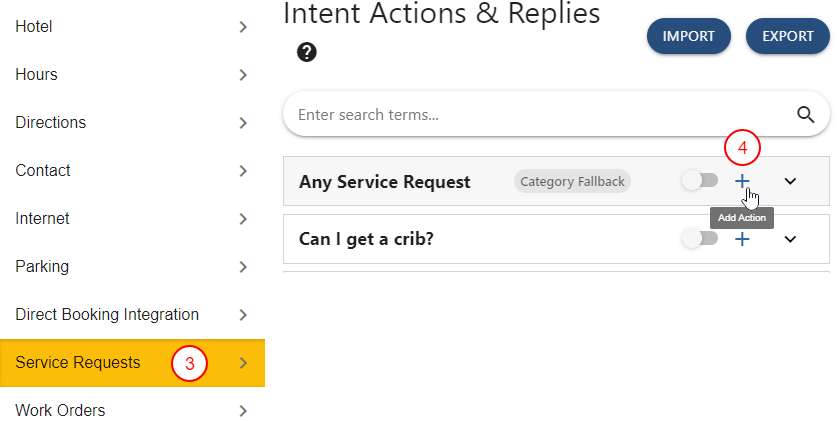Select the Hours category
837x421 pixels.
[130, 75]
